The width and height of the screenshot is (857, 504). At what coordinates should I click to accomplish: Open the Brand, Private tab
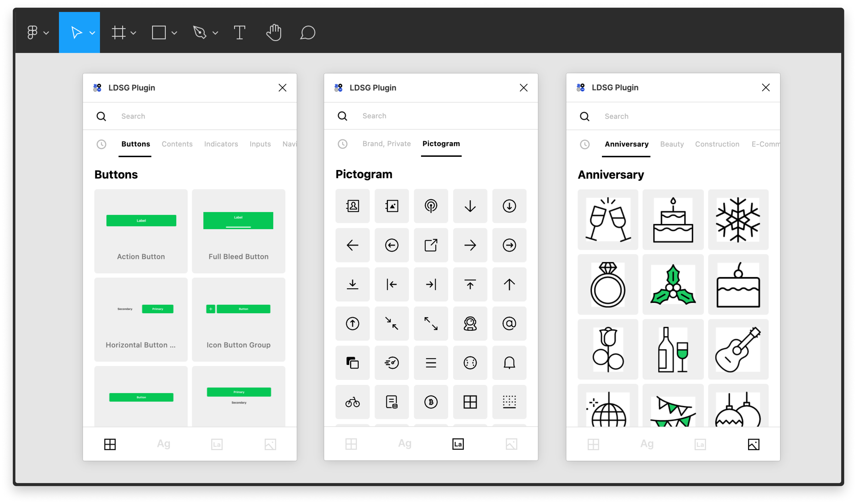tap(386, 144)
